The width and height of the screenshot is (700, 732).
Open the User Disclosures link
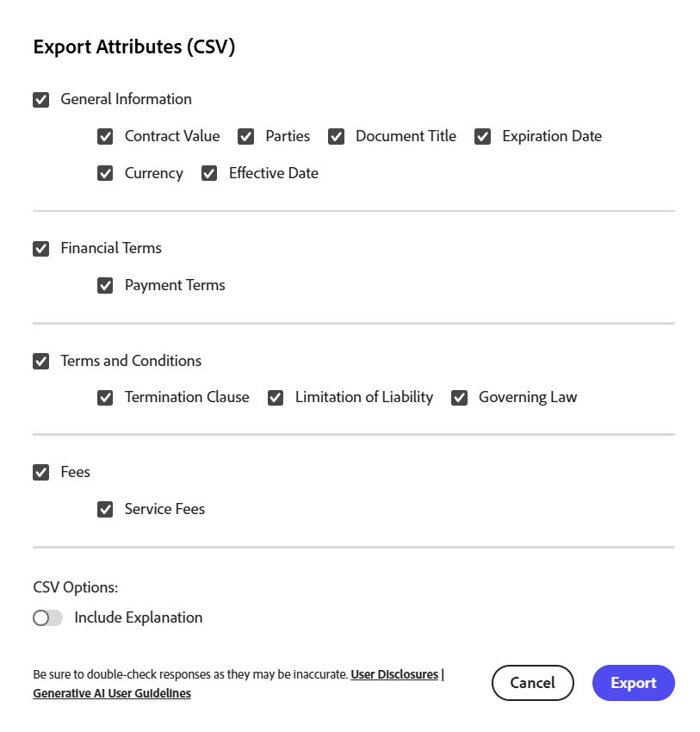(x=394, y=675)
